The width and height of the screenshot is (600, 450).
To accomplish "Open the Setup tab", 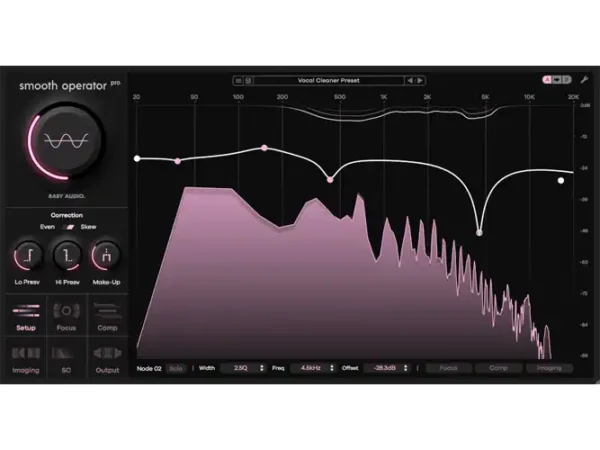I will pyautogui.click(x=26, y=316).
